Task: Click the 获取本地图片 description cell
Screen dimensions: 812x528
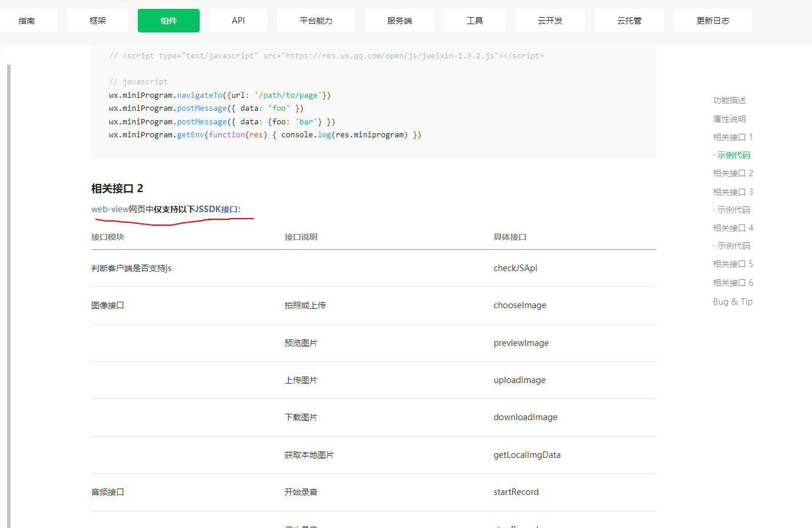Action: point(309,455)
